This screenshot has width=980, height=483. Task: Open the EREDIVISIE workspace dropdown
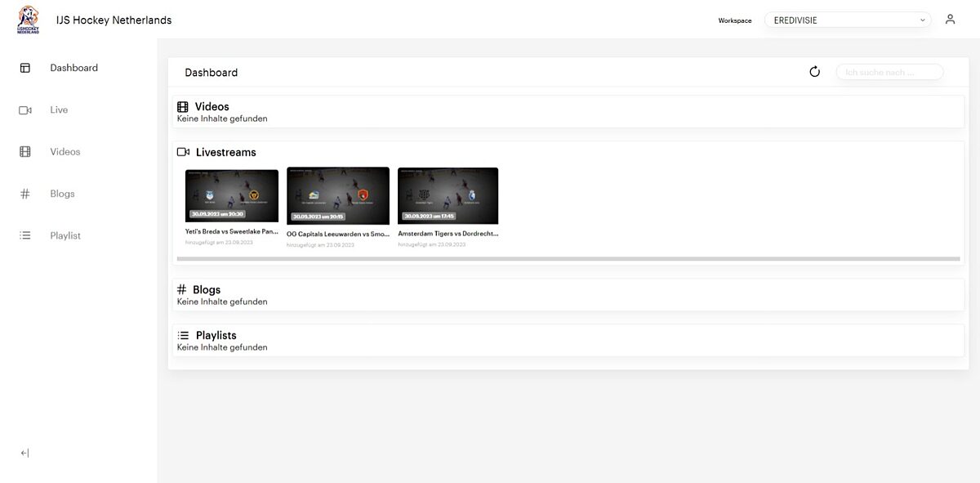pyautogui.click(x=847, y=20)
